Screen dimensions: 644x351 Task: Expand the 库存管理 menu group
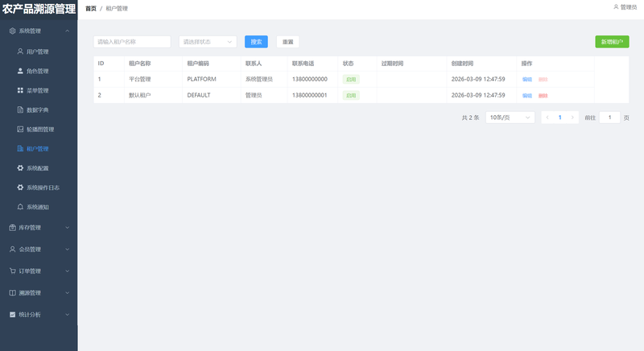click(x=39, y=227)
